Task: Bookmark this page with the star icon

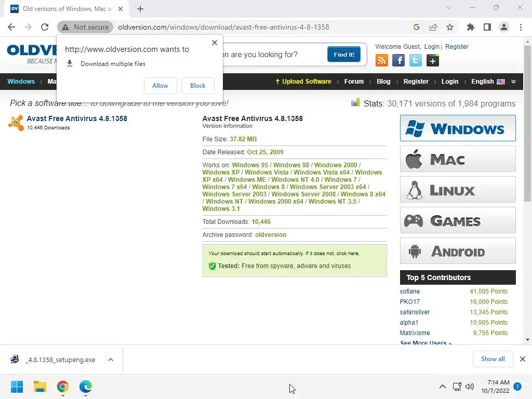Action: click(x=450, y=27)
